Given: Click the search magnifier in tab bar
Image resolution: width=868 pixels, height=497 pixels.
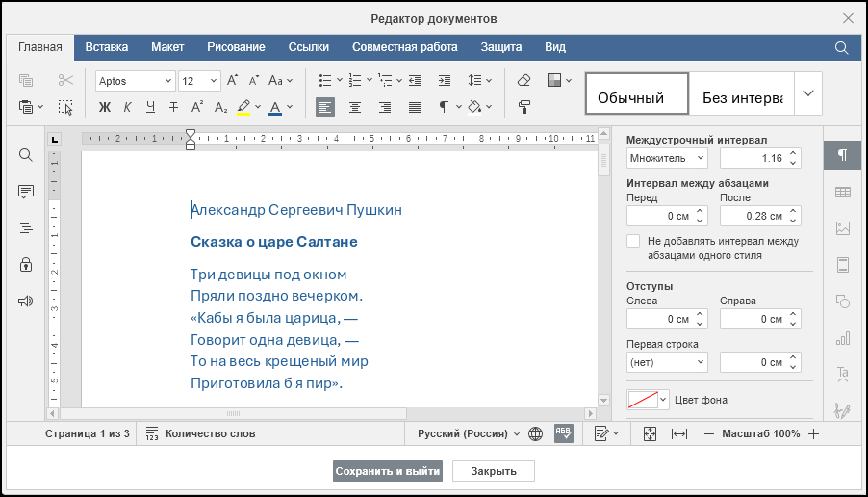Looking at the screenshot, I should 841,47.
